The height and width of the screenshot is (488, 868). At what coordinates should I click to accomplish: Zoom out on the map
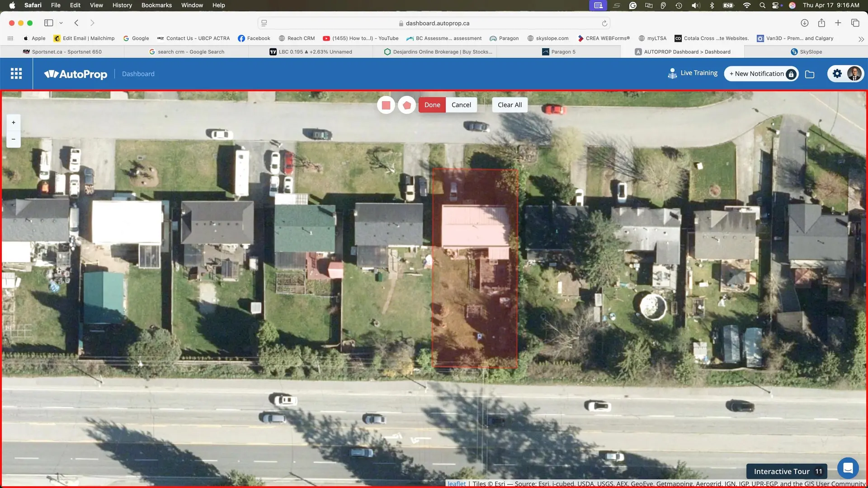[x=13, y=139]
